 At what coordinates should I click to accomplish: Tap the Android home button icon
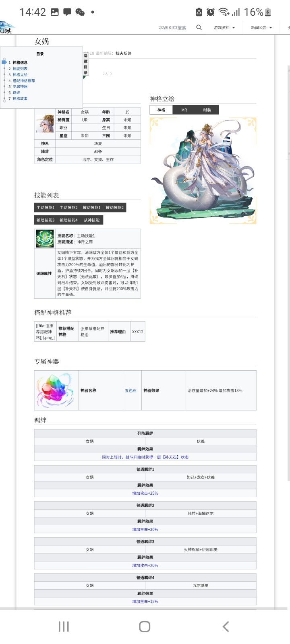145,626
